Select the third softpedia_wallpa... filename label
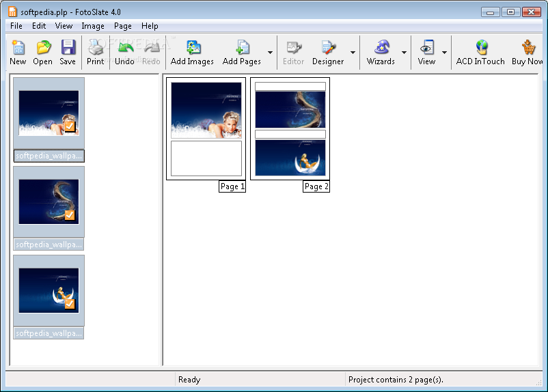The image size is (548, 392). pyautogui.click(x=49, y=333)
